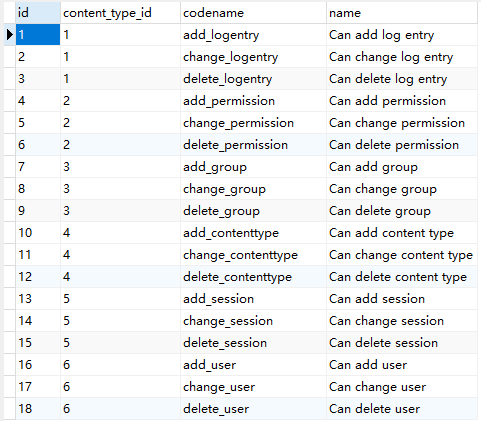Click 'Can delete content type' cell
481x421 pixels.
[x=402, y=277]
